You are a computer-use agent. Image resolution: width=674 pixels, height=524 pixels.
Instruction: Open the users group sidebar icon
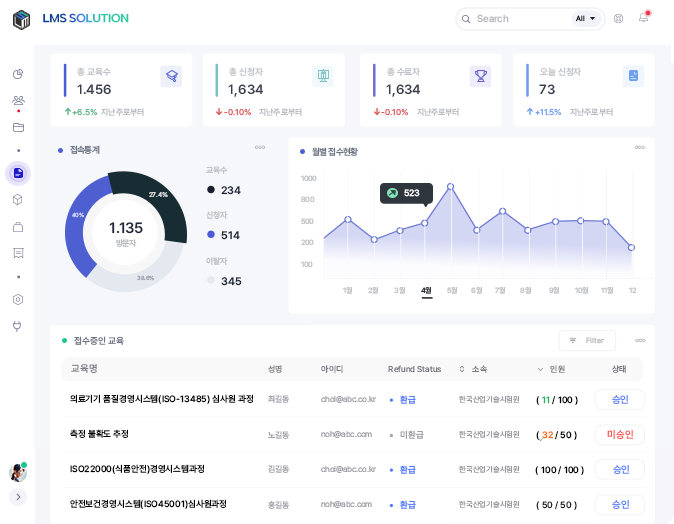coord(18,100)
